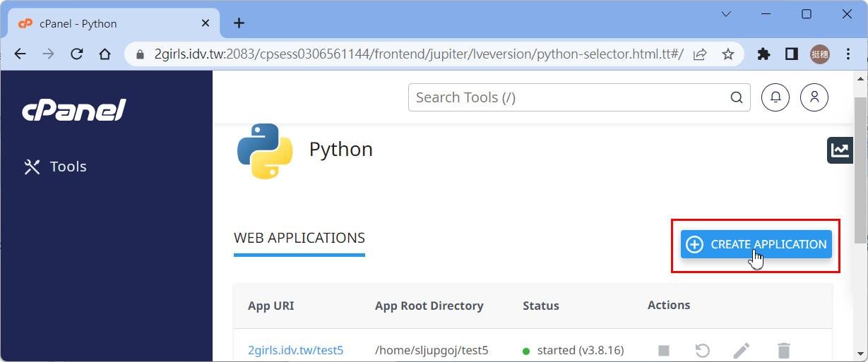This screenshot has width=868, height=362.
Task: Open the Chrome profile avatar
Action: point(820,54)
